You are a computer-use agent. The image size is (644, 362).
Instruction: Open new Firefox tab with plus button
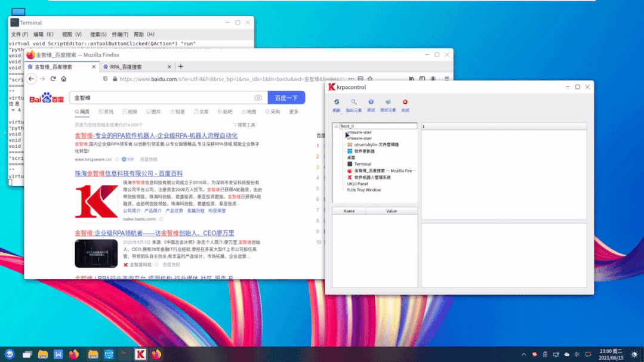click(181, 66)
